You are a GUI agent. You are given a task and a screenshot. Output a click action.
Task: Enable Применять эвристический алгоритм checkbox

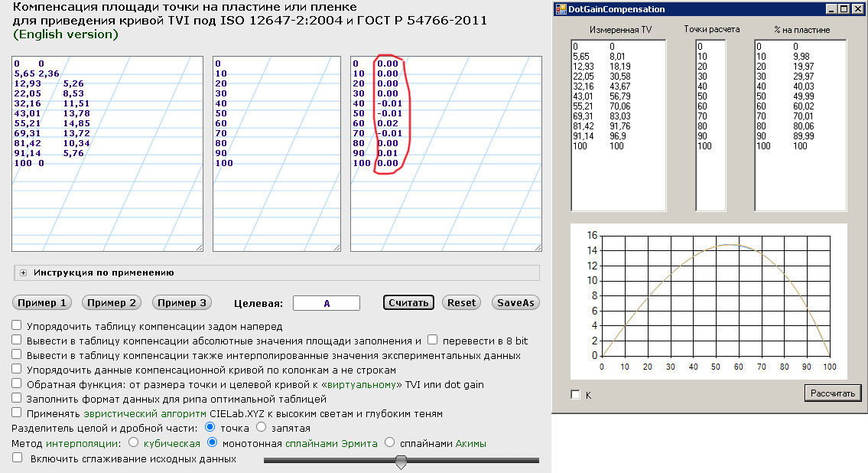tap(17, 412)
